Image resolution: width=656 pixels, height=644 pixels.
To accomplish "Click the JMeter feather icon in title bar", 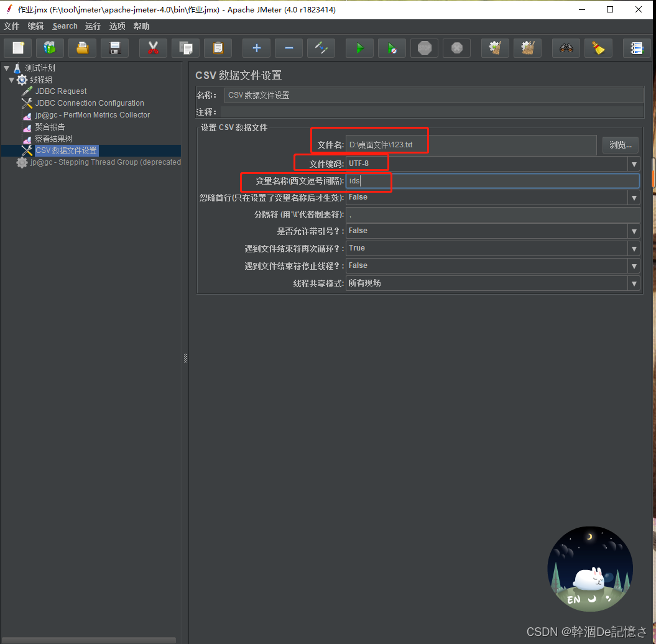I will [x=9, y=9].
